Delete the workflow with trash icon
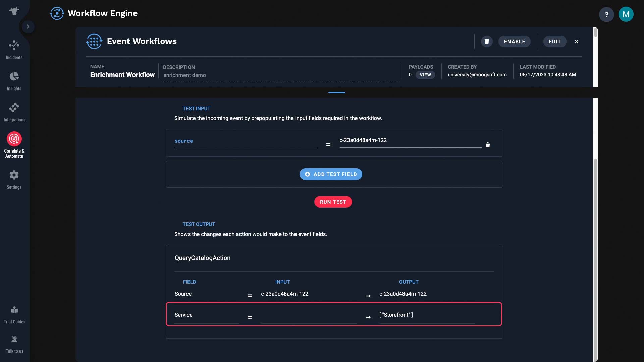Image resolution: width=644 pixels, height=362 pixels. coord(487,42)
